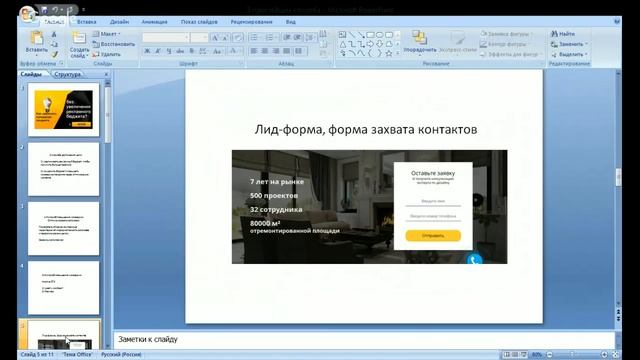Open the font color dropdown
The height and width of the screenshot is (360, 640).
tap(235, 51)
